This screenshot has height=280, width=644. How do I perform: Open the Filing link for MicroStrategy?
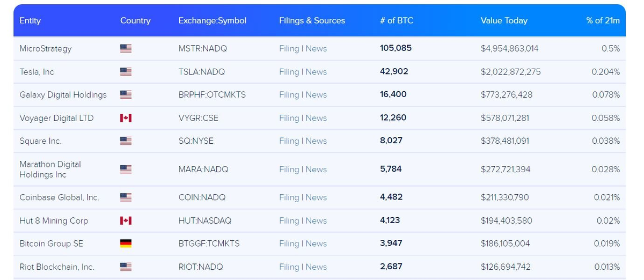(x=289, y=48)
